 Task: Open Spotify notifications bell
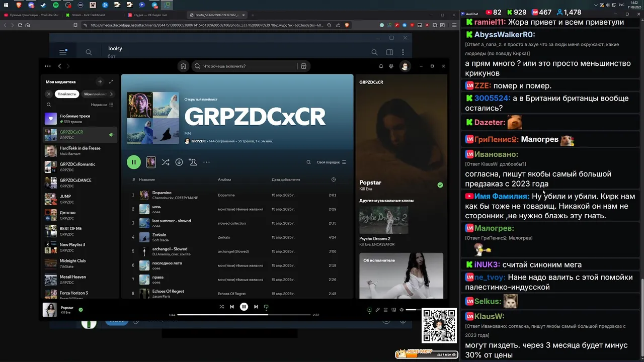(x=381, y=66)
